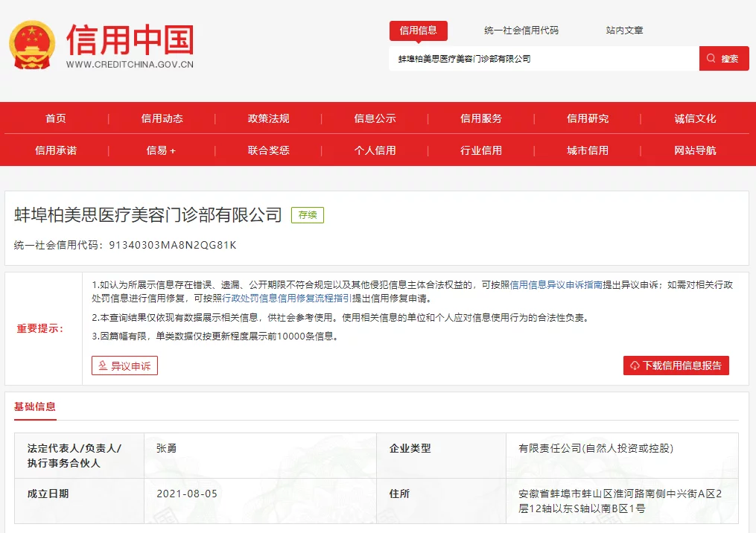This screenshot has height=533, width=756.
Task: Click the 异议申诉 button
Action: [124, 366]
